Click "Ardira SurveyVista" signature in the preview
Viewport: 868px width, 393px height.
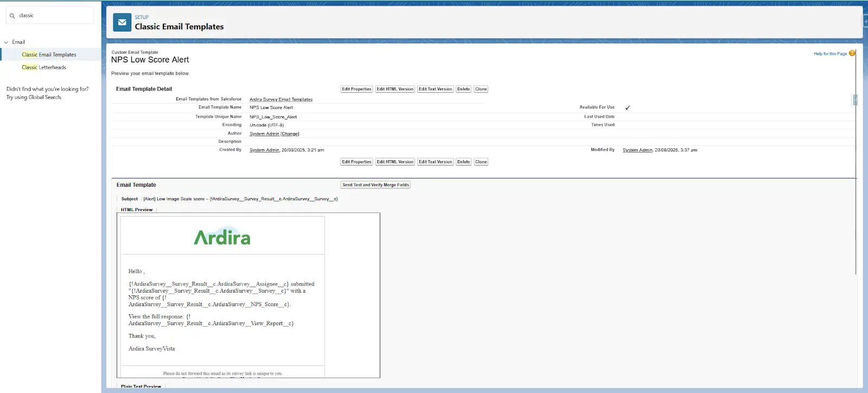pyautogui.click(x=151, y=348)
